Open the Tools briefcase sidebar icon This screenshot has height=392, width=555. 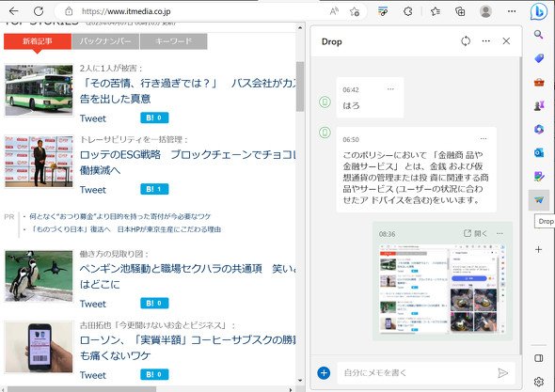[539, 82]
